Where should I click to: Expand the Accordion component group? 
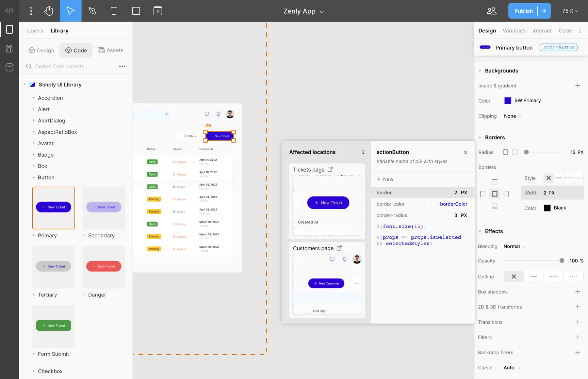[34, 98]
